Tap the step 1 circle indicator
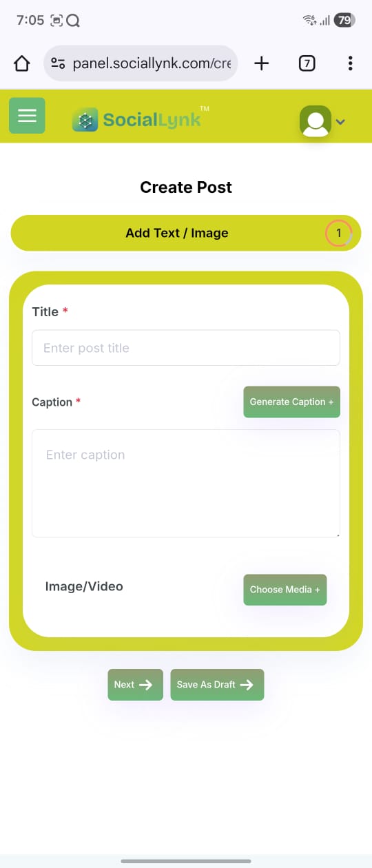Viewport: 372px width, 868px height. 338,234
